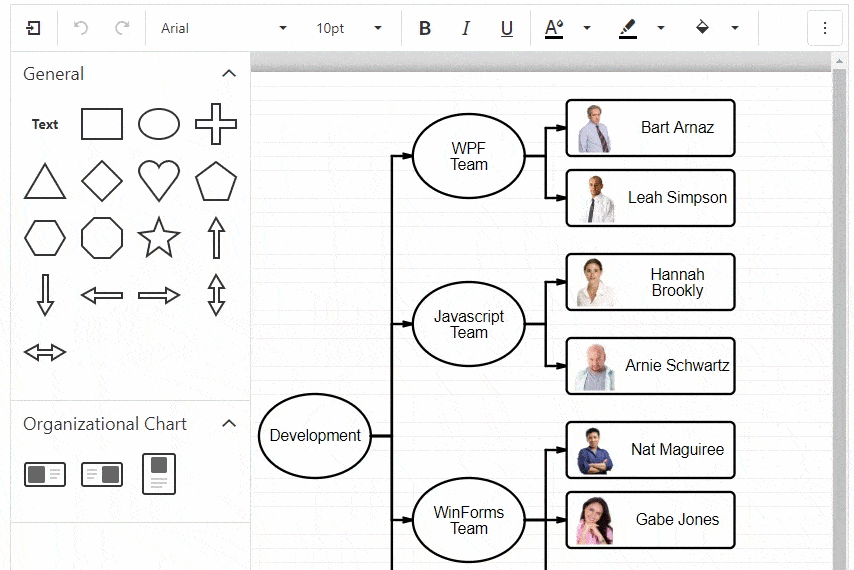The image size is (854, 570).
Task: Select the cross shape
Action: click(216, 124)
